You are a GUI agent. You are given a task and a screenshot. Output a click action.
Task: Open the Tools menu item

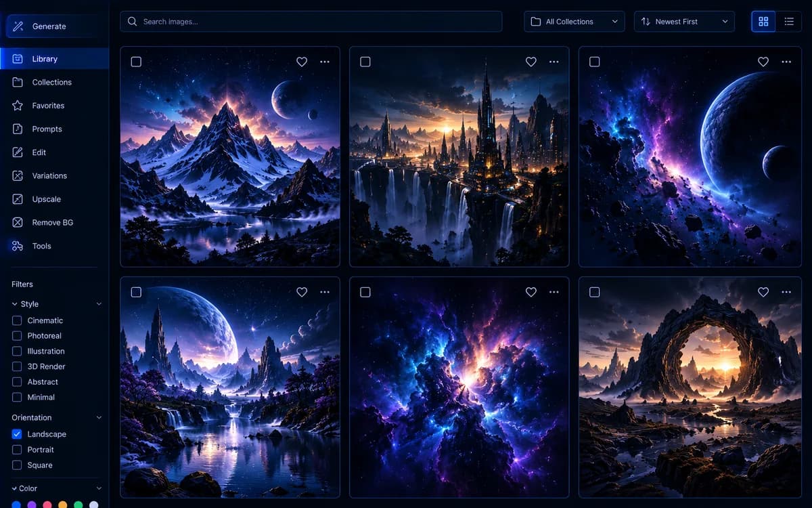(x=54, y=246)
